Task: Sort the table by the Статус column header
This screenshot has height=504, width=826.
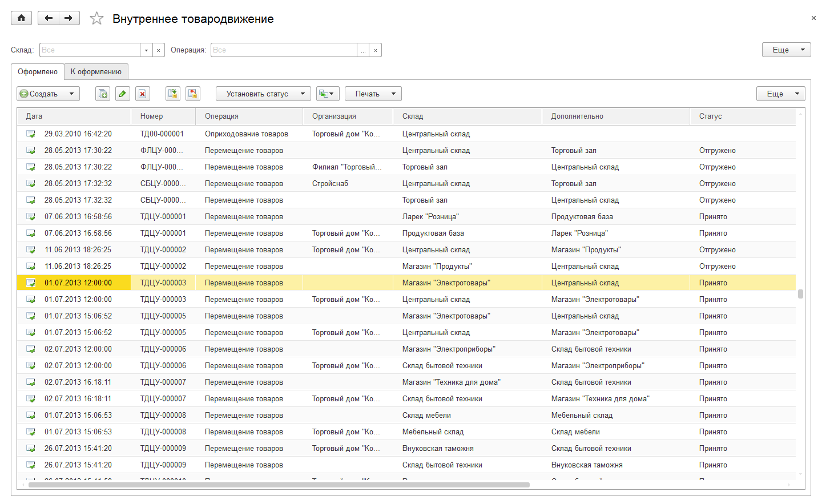Action: pos(711,116)
